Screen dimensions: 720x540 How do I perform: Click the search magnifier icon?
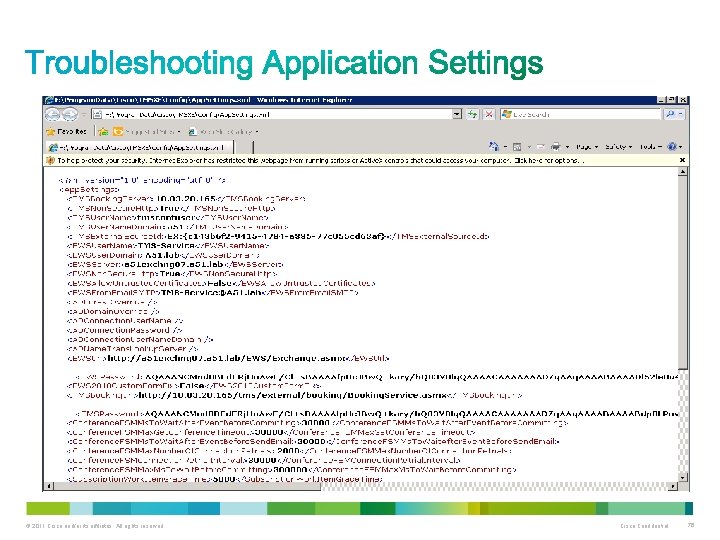click(x=670, y=114)
